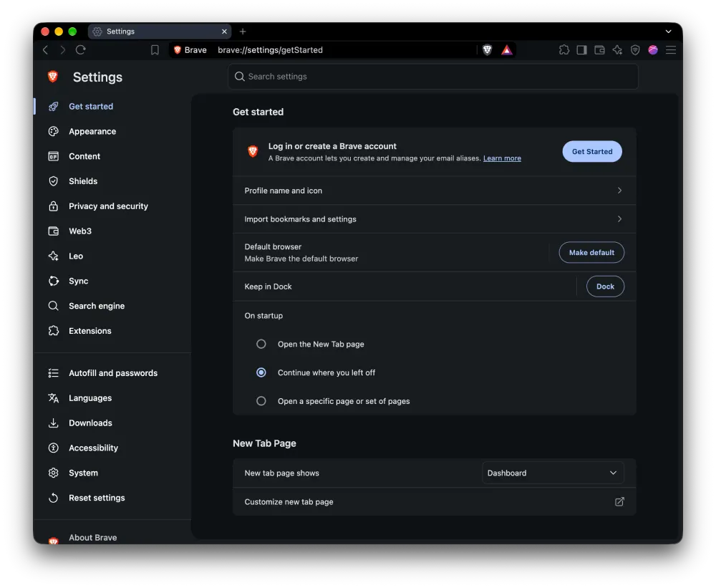The image size is (716, 588).
Task: Click the address bar URL brave://settings/getStarted
Action: 271,50
